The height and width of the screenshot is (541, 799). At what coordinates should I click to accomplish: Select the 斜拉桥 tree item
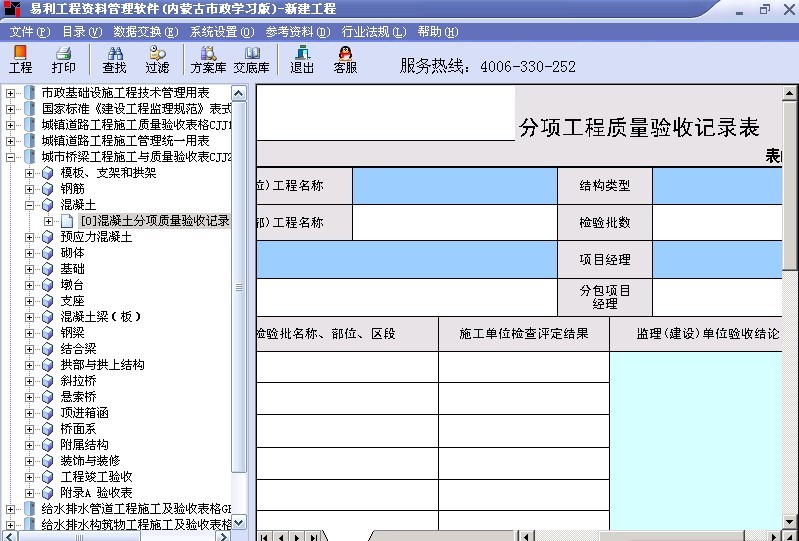pyautogui.click(x=78, y=381)
